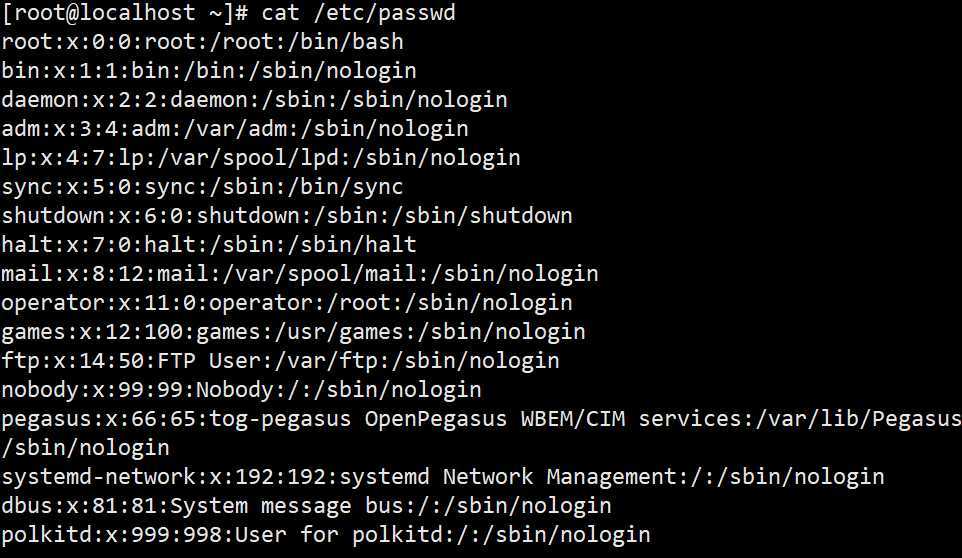Click the dbus System message bus line
The image size is (962, 558).
coord(306,506)
